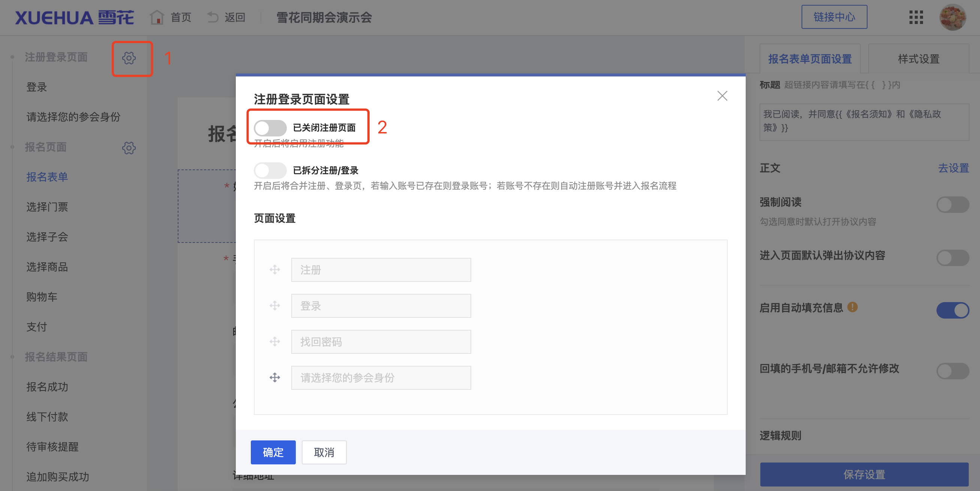Click the settings gear next to 注册登录页面

click(x=129, y=58)
